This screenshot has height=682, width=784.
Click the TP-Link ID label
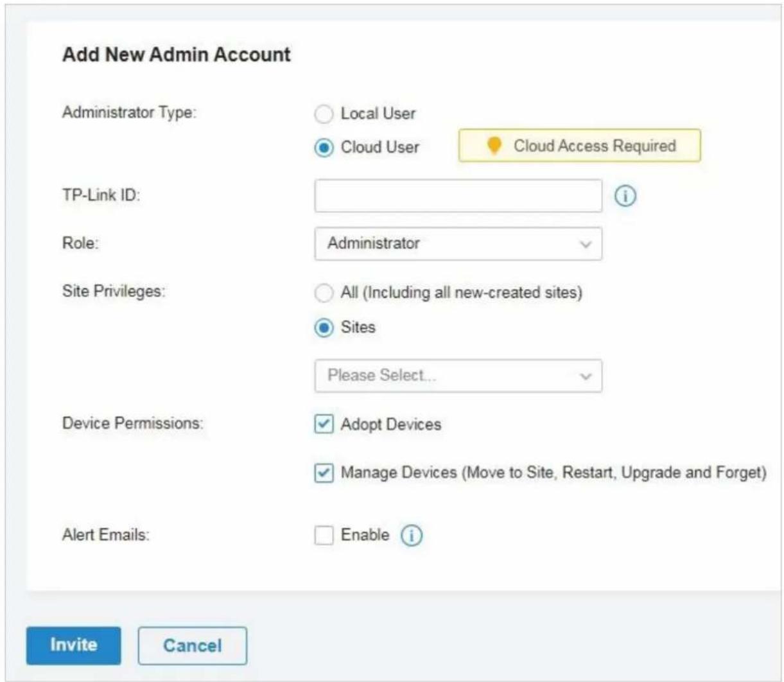(x=101, y=195)
